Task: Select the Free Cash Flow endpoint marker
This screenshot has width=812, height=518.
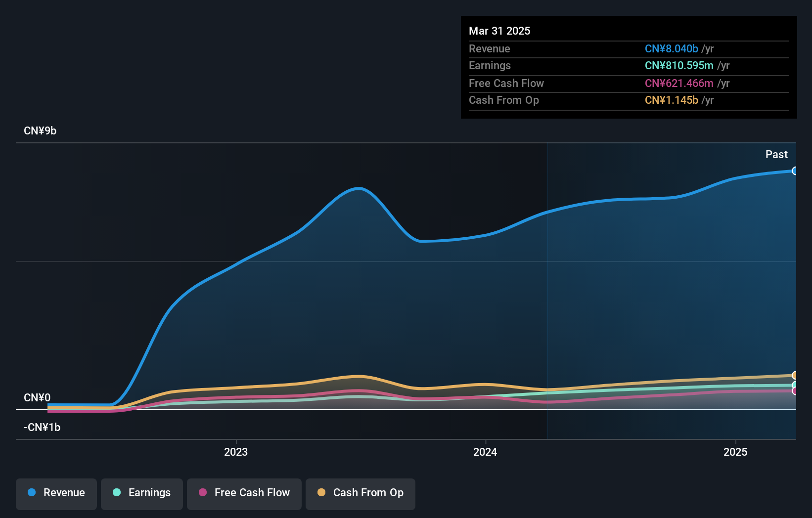Action: click(795, 391)
